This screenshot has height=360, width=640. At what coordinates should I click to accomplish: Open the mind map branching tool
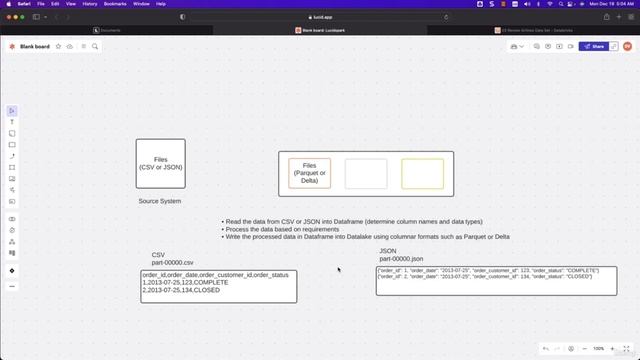pyautogui.click(x=12, y=190)
